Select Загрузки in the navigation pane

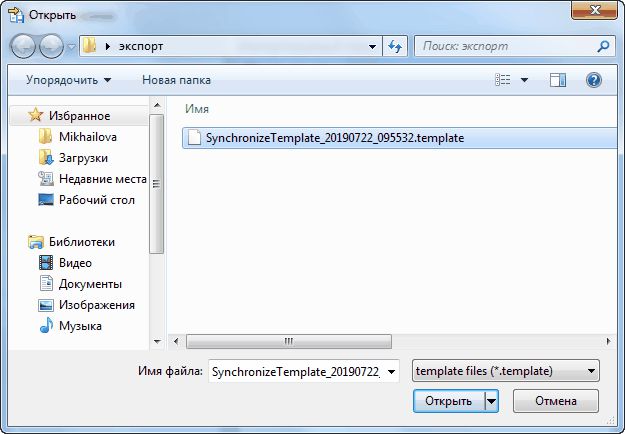[83, 158]
